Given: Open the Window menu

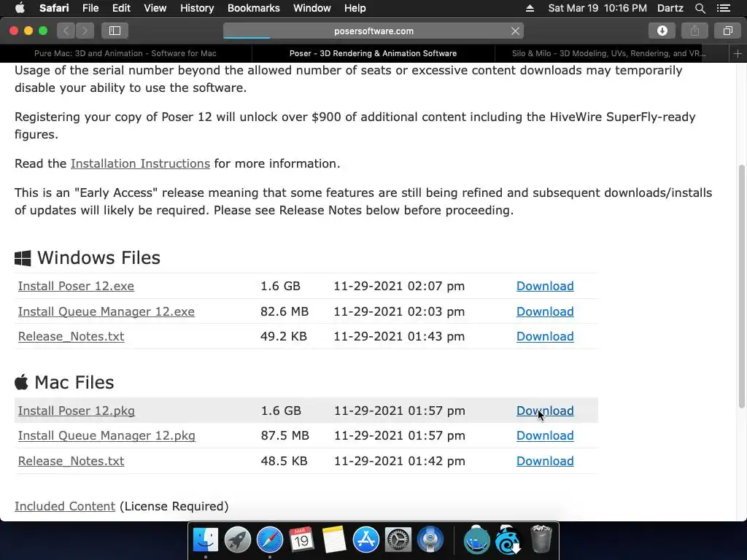Looking at the screenshot, I should point(312,8).
